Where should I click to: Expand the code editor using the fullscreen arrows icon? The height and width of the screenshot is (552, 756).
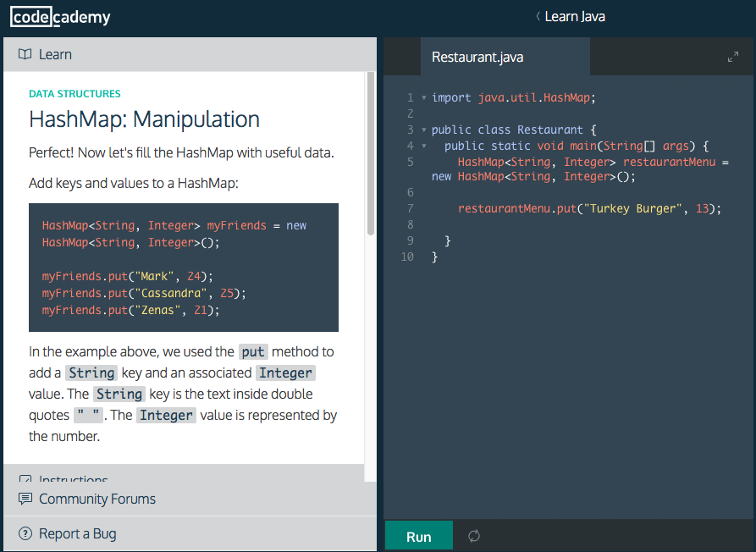tap(732, 57)
